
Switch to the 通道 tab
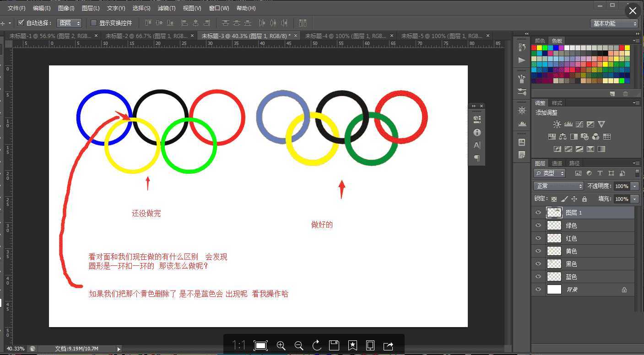click(557, 163)
